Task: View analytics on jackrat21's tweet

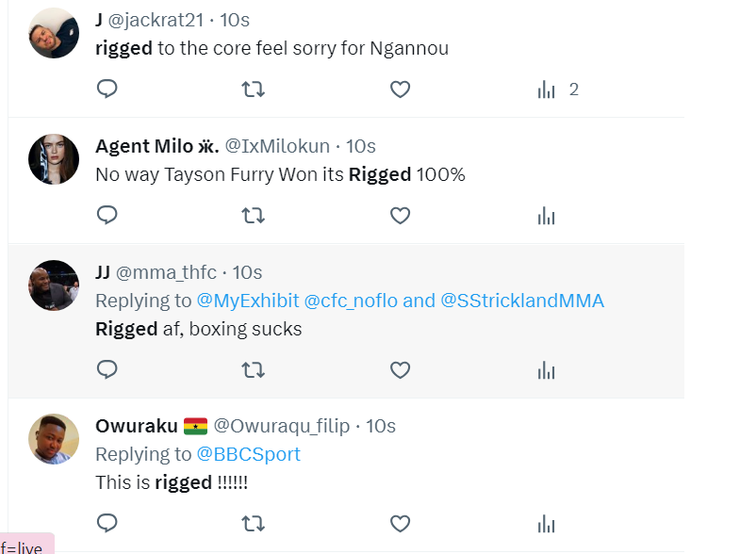Action: pos(547,90)
